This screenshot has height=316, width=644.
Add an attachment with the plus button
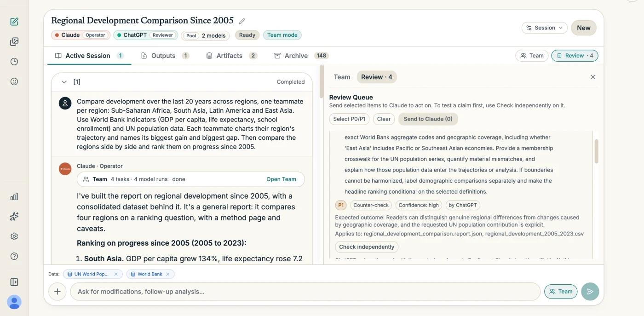pos(57,292)
